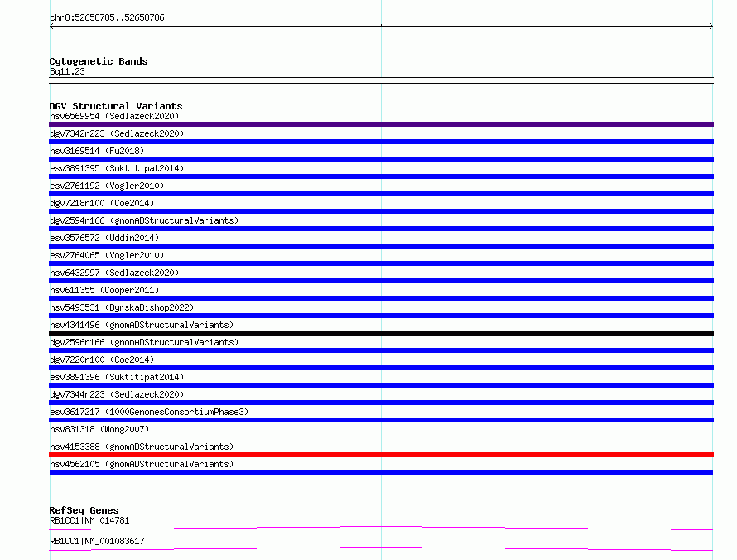The image size is (737, 560).
Task: Open variant dgv2596n166 (gnomADStructuralVariants)
Action: pos(144,342)
